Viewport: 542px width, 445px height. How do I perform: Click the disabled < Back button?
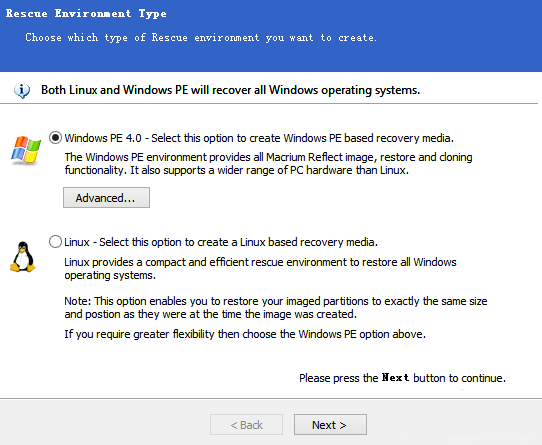246,425
